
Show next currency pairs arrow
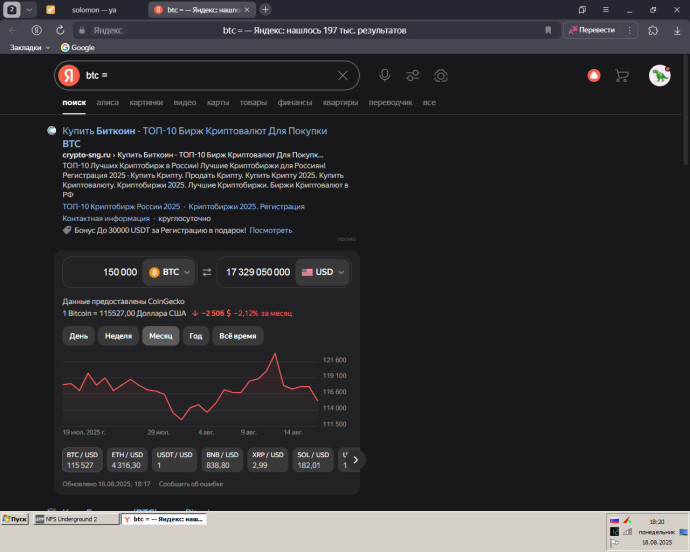(356, 460)
